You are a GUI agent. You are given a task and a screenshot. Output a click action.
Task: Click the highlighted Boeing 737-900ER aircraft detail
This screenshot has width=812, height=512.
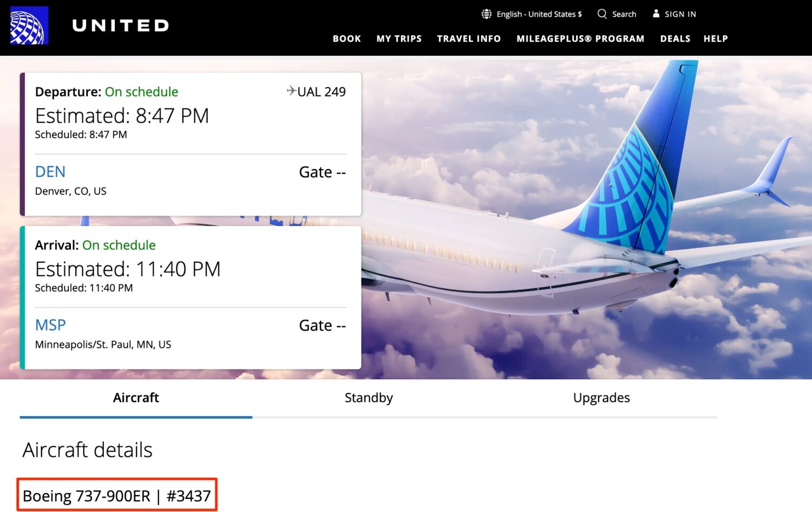coord(117,495)
